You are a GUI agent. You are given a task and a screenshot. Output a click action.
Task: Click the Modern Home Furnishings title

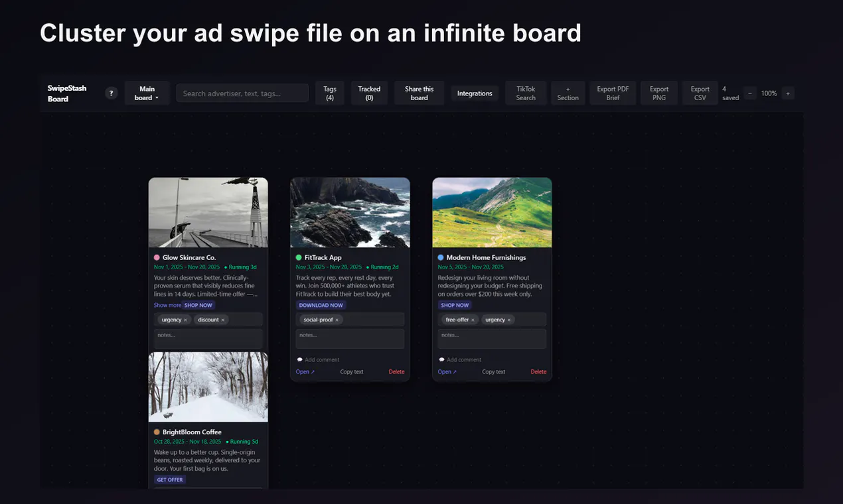coord(486,257)
